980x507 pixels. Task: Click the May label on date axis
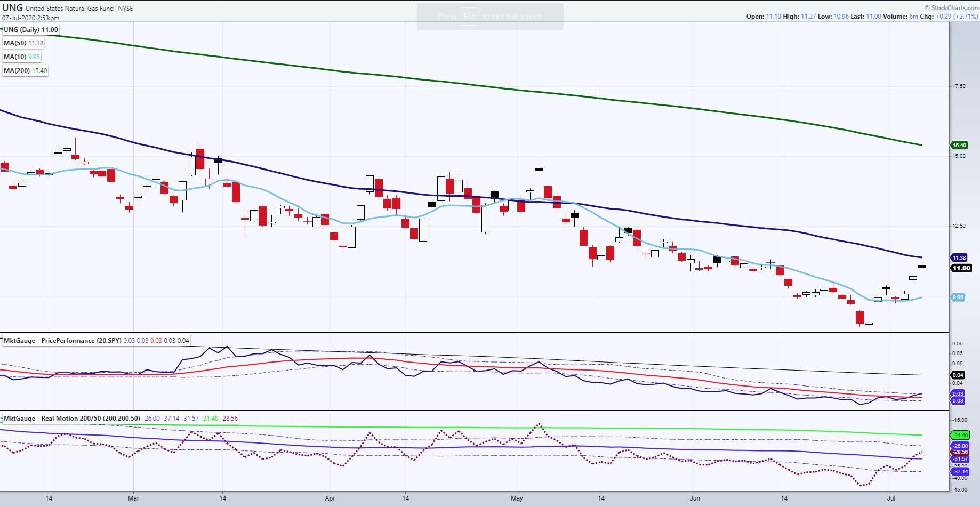517,498
